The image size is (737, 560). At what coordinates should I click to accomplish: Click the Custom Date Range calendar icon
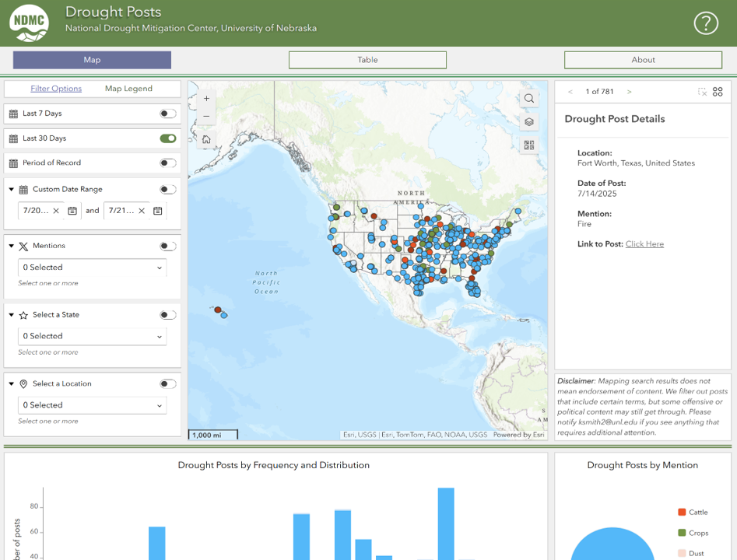tap(23, 189)
